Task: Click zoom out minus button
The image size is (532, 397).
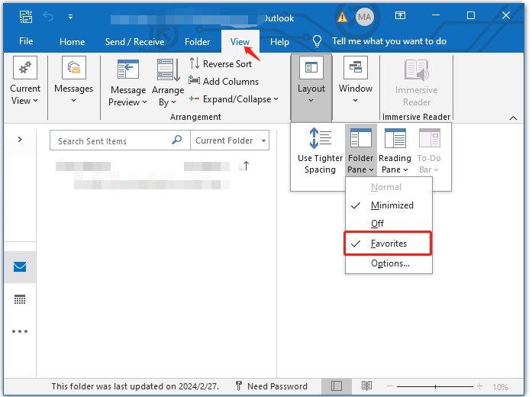Action: coord(390,386)
